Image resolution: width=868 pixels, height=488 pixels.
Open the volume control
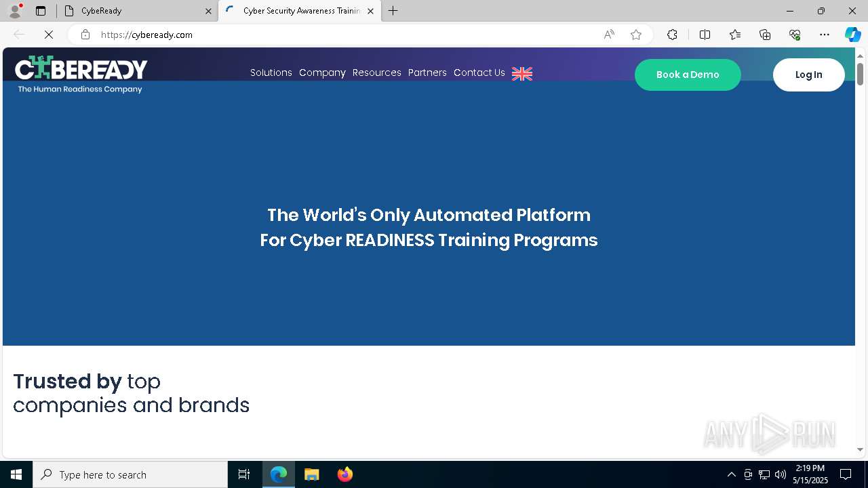781,474
